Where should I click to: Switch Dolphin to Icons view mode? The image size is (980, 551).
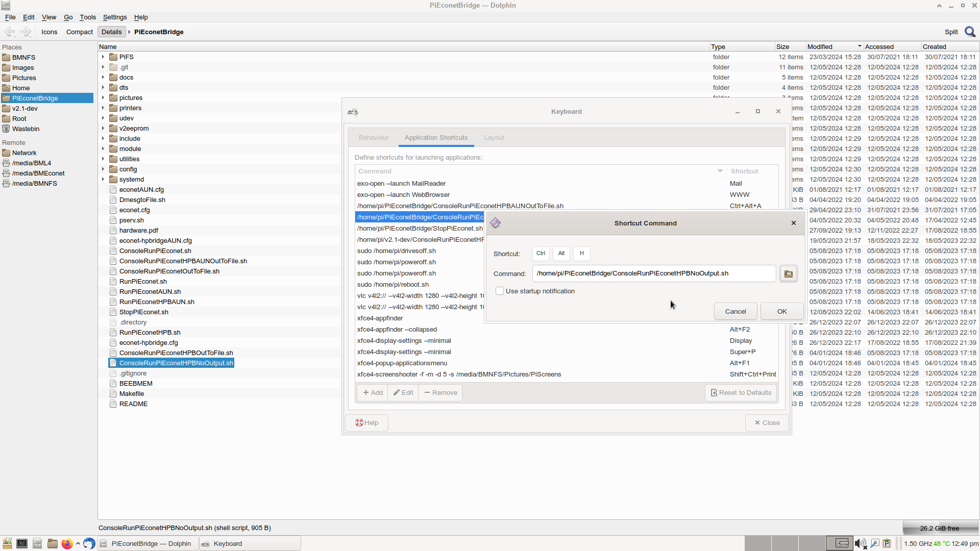[x=49, y=32]
